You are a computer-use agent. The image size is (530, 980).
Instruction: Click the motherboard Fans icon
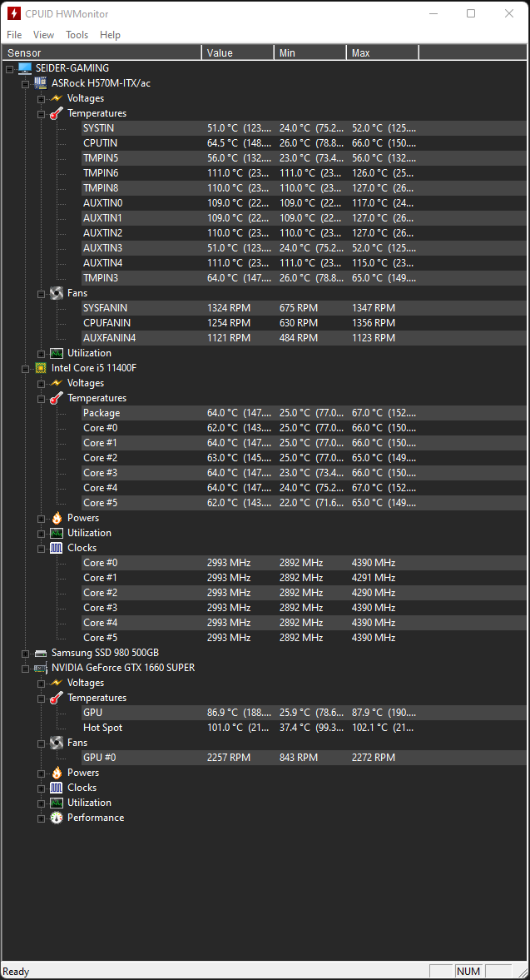[57, 292]
